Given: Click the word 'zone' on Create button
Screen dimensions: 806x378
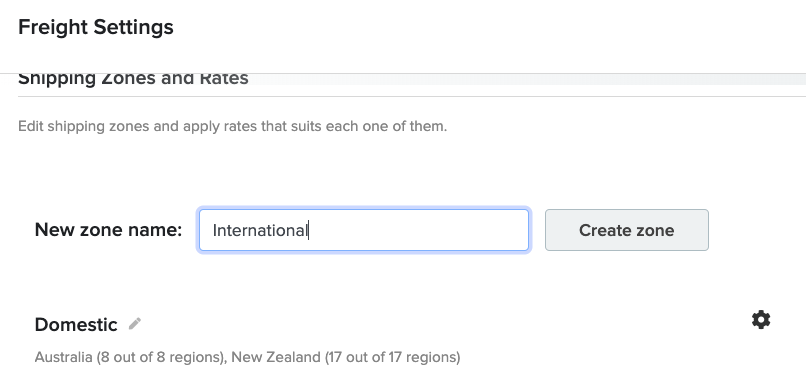Looking at the screenshot, I should click(x=652, y=230).
